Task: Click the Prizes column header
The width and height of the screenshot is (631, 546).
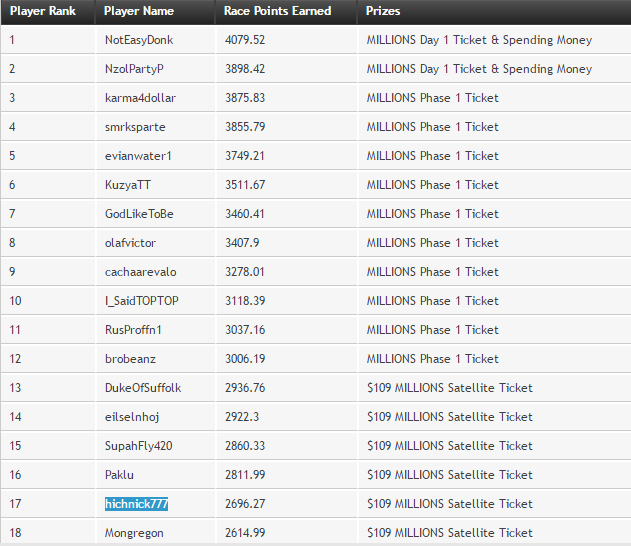Action: pos(385,11)
